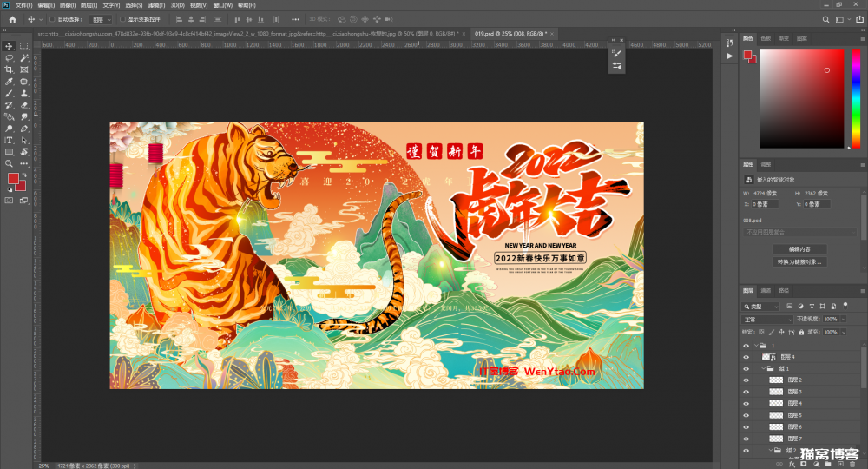The height and width of the screenshot is (469, 868).
Task: Toggle Quick Mask mode
Action: tap(9, 201)
